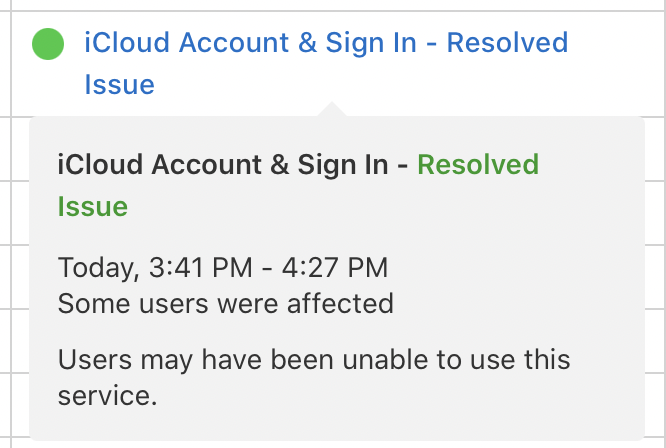The image size is (666, 448).
Task: Click the Users may have been unable sentence
Action: click(314, 378)
